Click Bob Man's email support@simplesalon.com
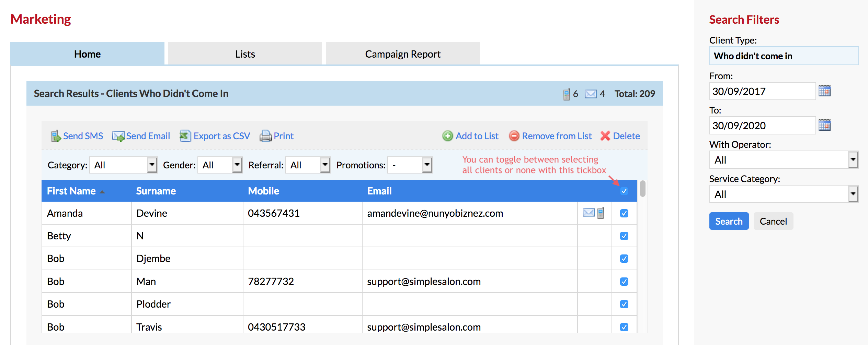868x345 pixels. click(x=424, y=282)
